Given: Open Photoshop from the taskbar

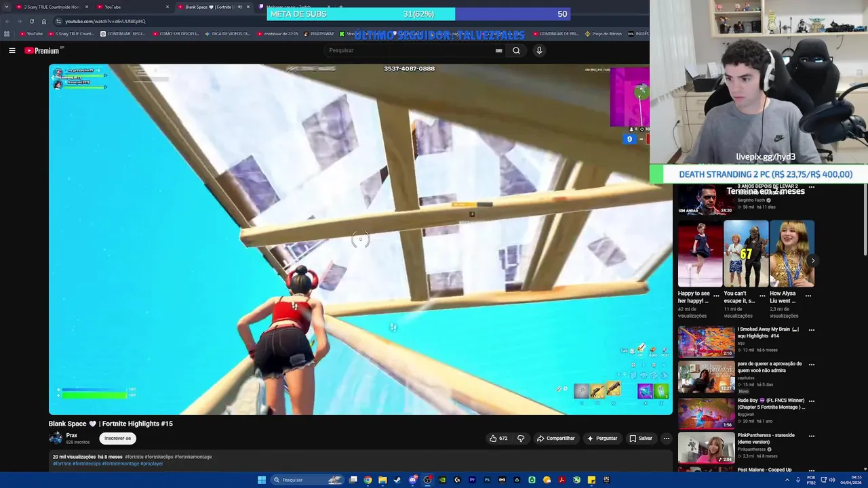Looking at the screenshot, I should coord(487,480).
